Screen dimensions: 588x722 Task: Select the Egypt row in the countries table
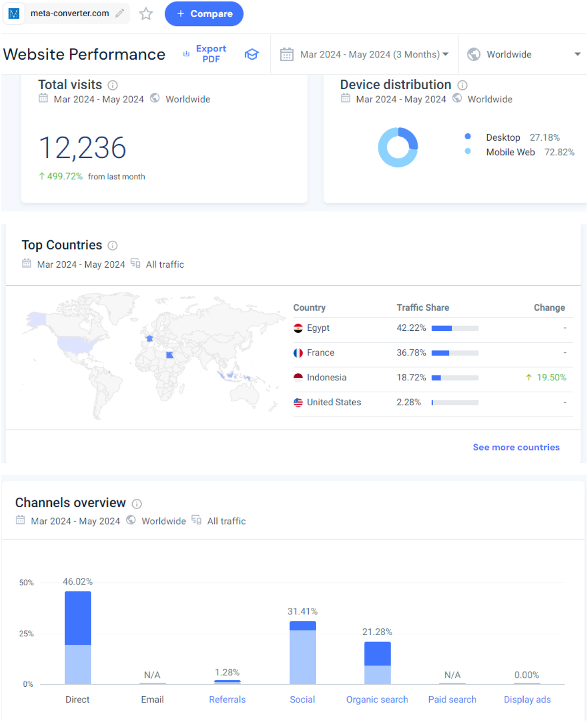tap(433, 328)
